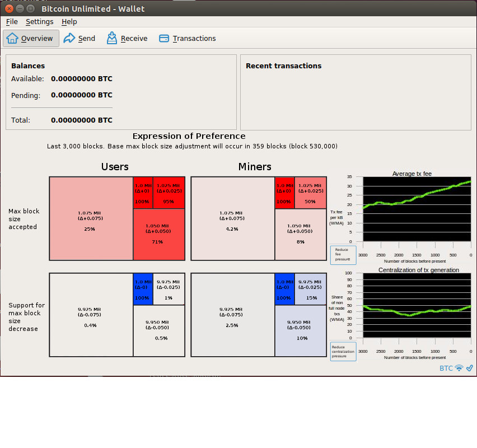This screenshot has width=477, height=448.
Task: Click Reduce centralization pressure button
Action: tap(343, 352)
